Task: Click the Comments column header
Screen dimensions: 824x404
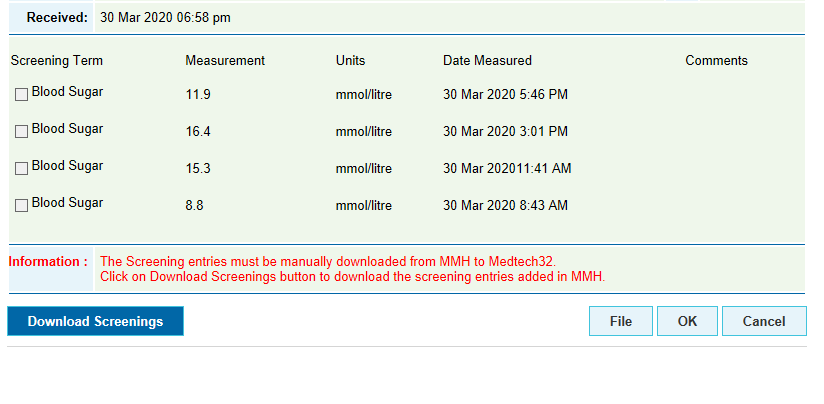Action: [716, 61]
